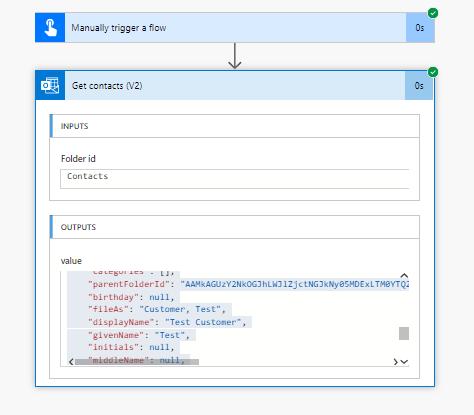Click the "givenName": "Test" line
Screen dimensions: 474x415
pyautogui.click(x=139, y=335)
